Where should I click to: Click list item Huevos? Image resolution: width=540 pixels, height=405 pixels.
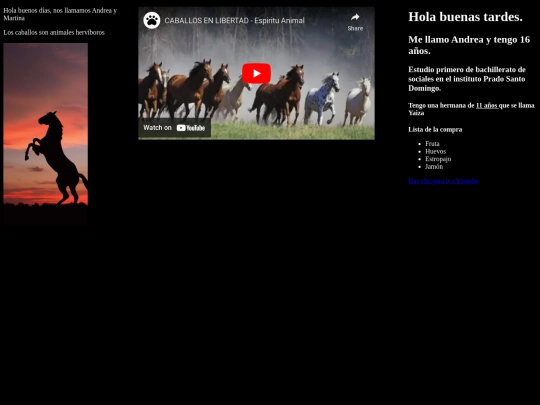pos(435,151)
